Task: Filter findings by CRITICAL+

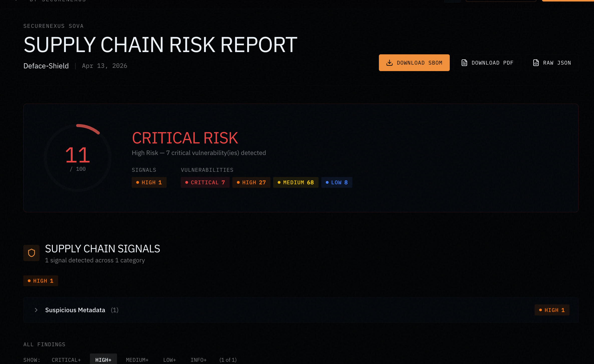Action: point(66,360)
